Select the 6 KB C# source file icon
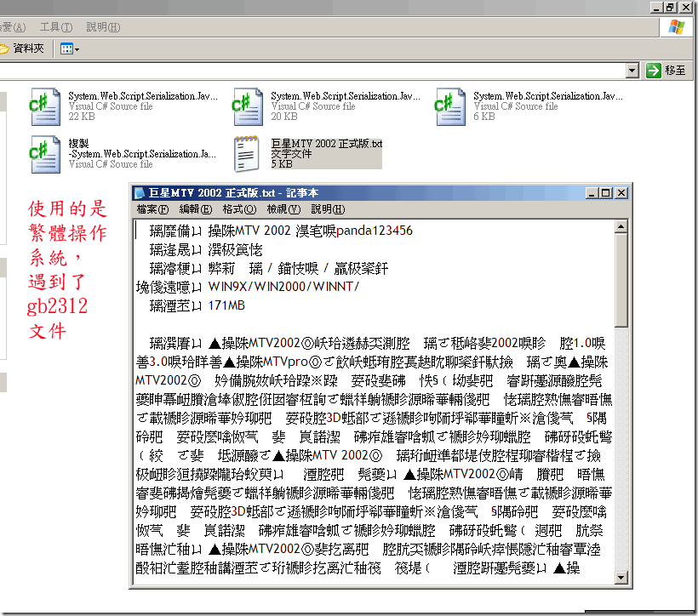Viewport: 698px width, 616px height. pos(450,106)
